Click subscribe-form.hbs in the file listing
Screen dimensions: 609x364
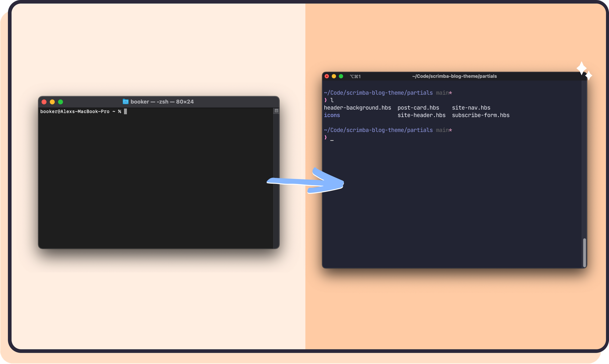point(481,115)
